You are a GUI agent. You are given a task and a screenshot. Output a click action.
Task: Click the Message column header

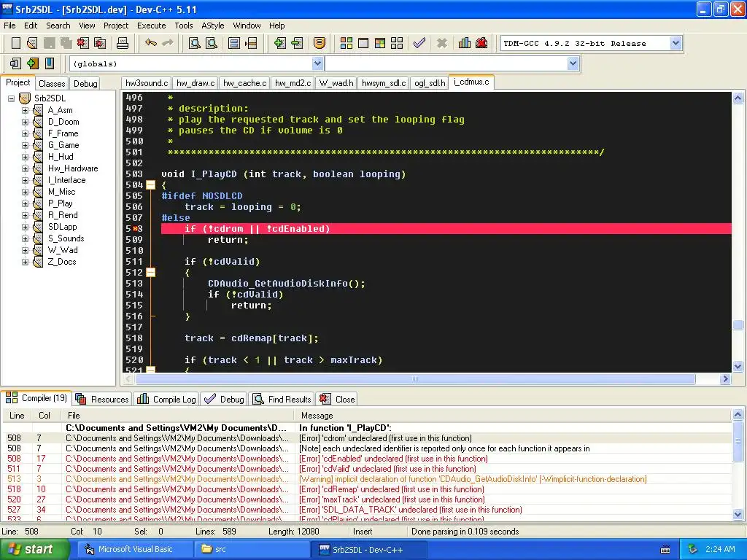pyautogui.click(x=514, y=416)
